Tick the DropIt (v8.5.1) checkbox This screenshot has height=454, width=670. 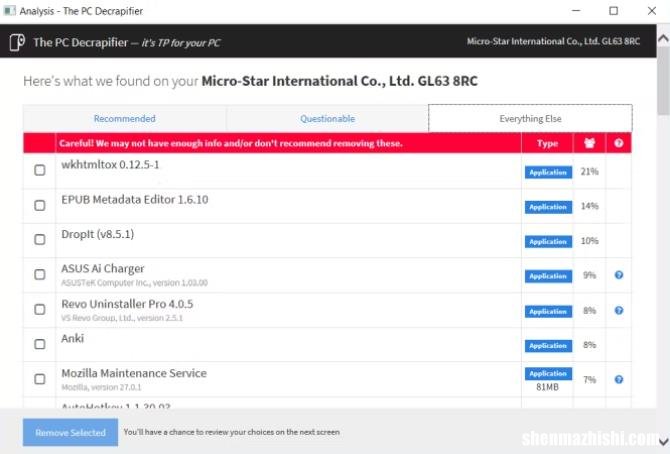click(40, 239)
